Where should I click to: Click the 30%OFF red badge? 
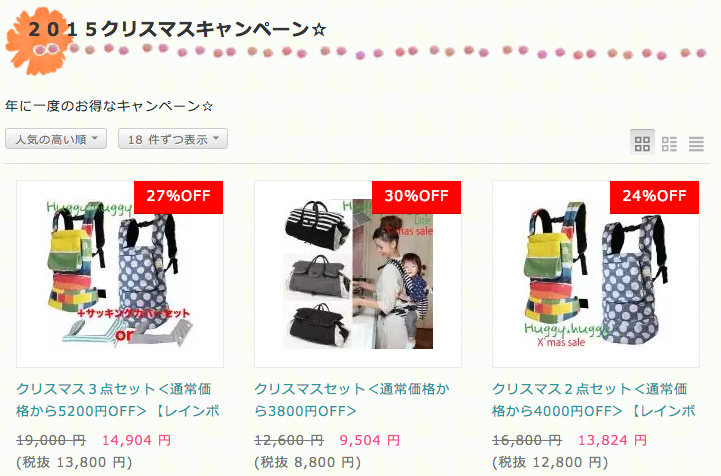[x=416, y=197]
